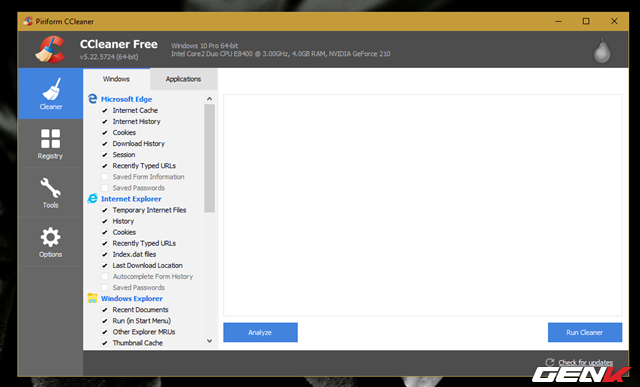
Task: Toggle Cookies under Internet Explorer
Action: click(x=105, y=232)
